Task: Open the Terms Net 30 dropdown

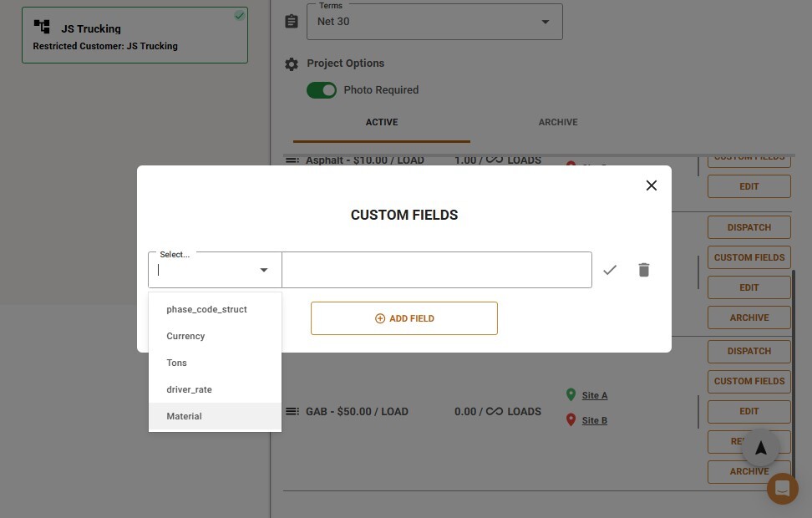Action: 434,22
